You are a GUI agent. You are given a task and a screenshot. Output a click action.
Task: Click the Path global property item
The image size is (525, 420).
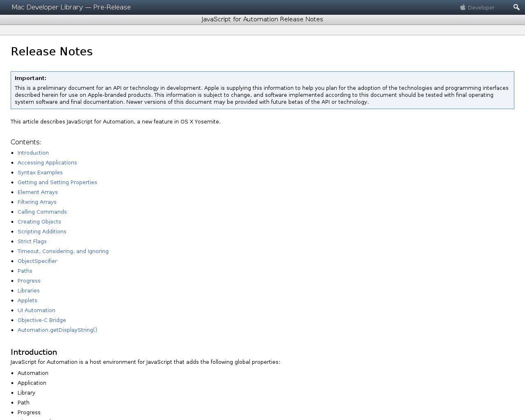(x=23, y=402)
